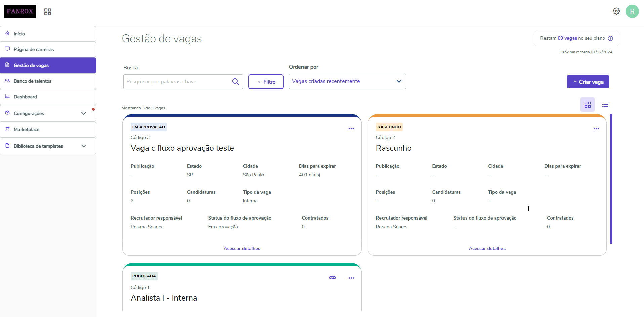
Task: Open the apps grid icon beside logo
Action: 48,12
